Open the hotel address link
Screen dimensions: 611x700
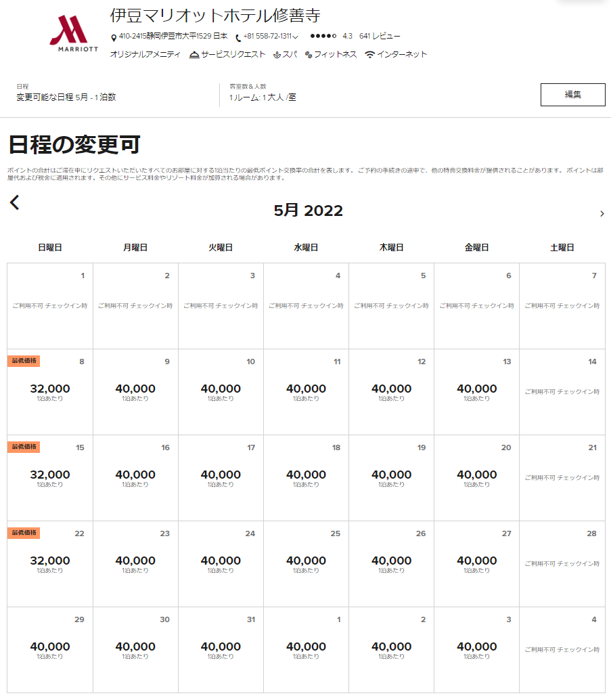[173, 36]
